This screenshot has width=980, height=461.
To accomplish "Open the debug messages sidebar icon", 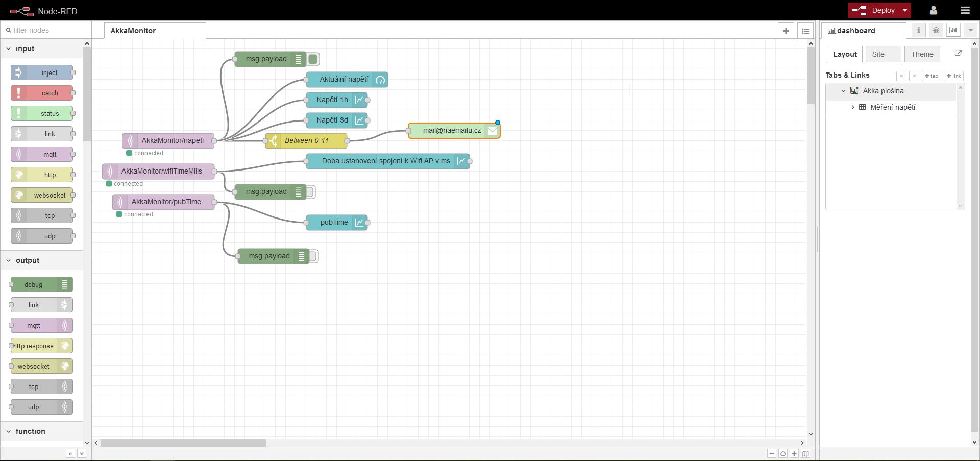I will [936, 30].
